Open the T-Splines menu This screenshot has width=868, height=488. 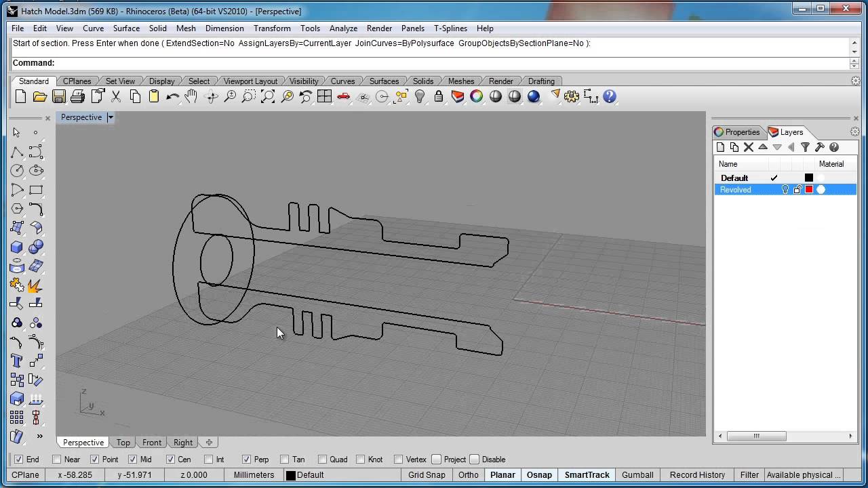coord(450,28)
